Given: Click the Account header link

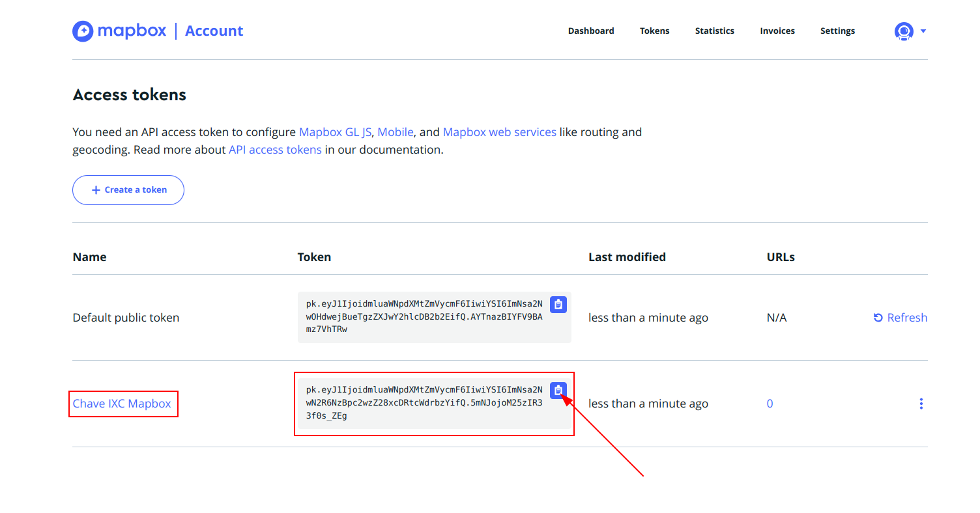Looking at the screenshot, I should coord(214,31).
